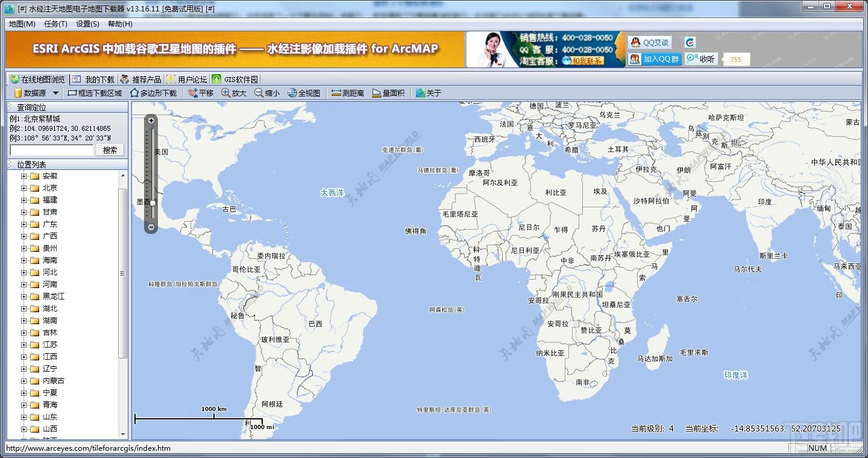
Task: Select 江苏 in the location list
Action: [x=50, y=345]
